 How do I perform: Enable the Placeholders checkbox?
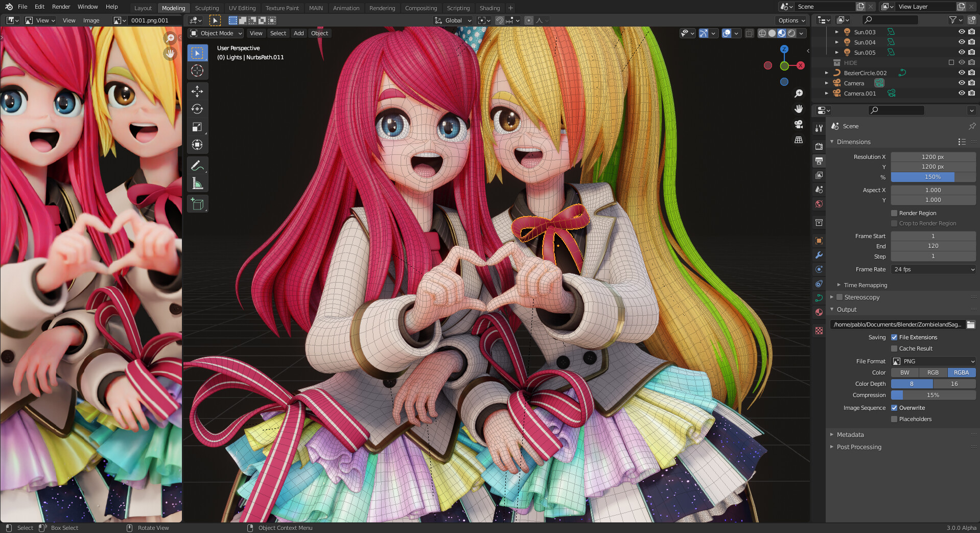point(894,419)
